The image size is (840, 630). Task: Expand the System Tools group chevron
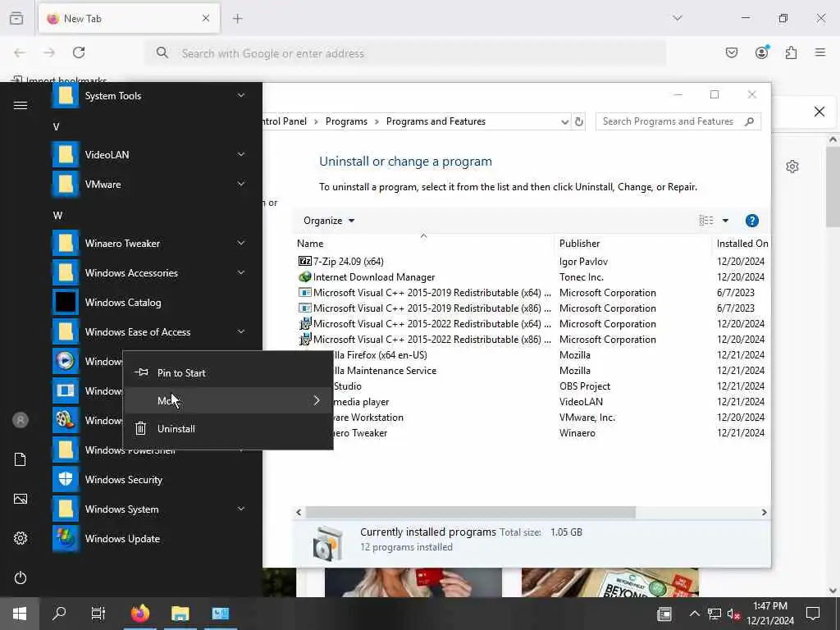tap(241, 95)
